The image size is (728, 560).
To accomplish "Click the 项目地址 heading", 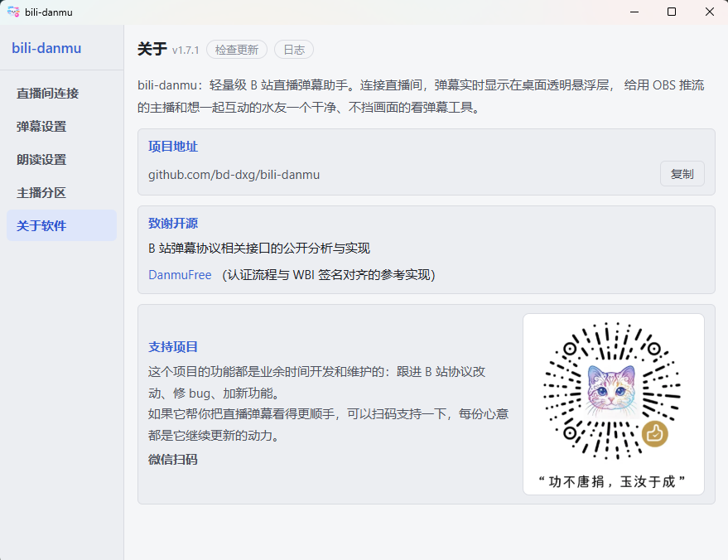I will point(173,147).
